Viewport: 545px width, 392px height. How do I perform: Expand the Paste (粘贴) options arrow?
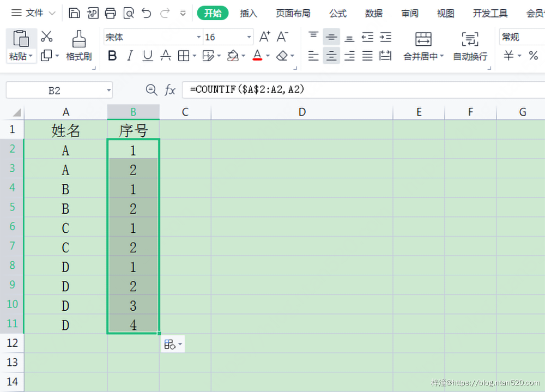pos(31,56)
